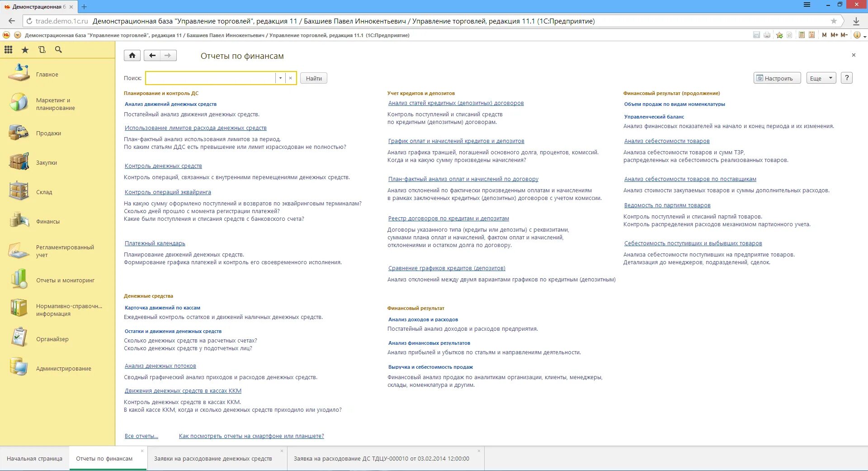Click the Найти button

click(314, 78)
